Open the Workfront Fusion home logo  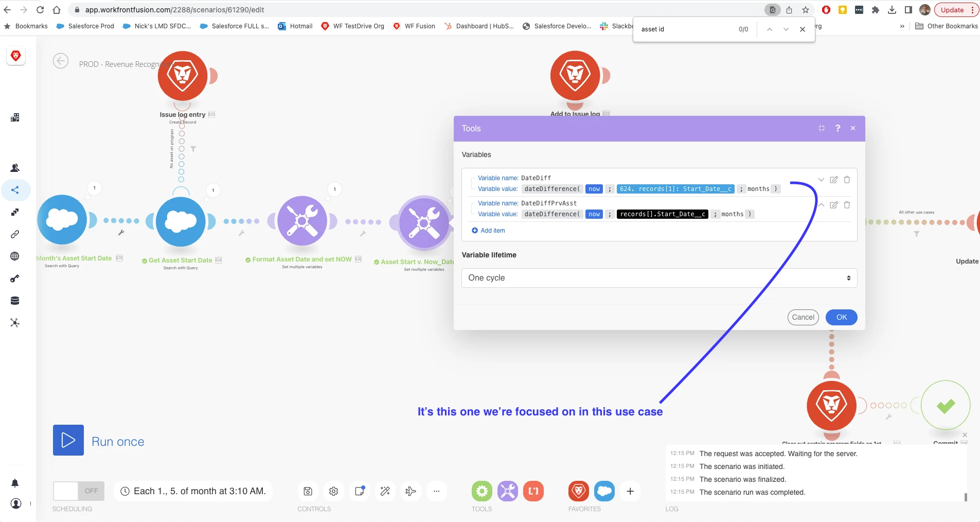16,56
